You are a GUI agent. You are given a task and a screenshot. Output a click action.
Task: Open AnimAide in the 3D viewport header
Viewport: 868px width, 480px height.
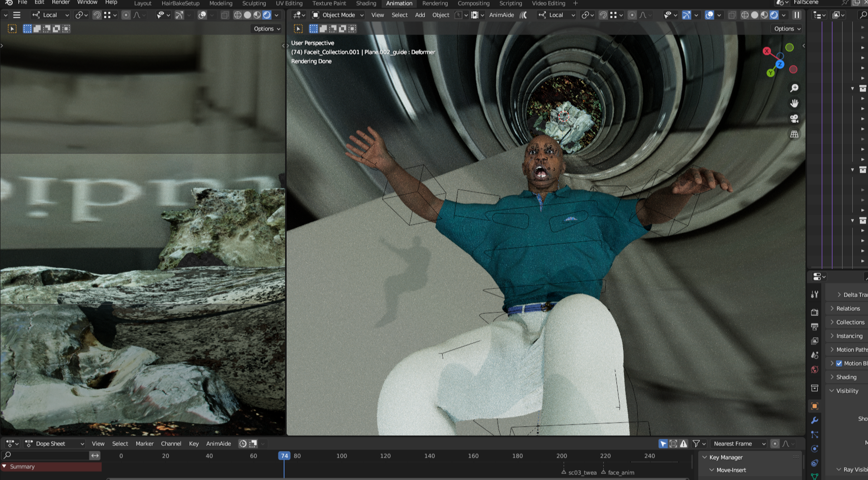[501, 15]
